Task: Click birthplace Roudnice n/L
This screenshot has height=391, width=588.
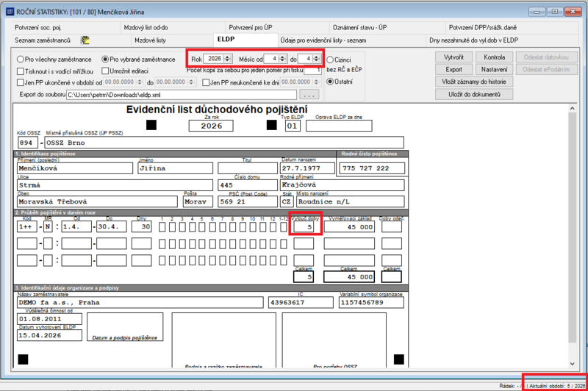Action: pos(351,201)
